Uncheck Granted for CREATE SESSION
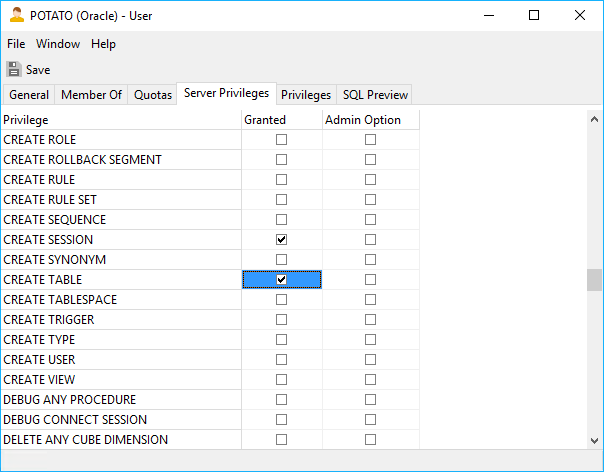 (x=281, y=240)
